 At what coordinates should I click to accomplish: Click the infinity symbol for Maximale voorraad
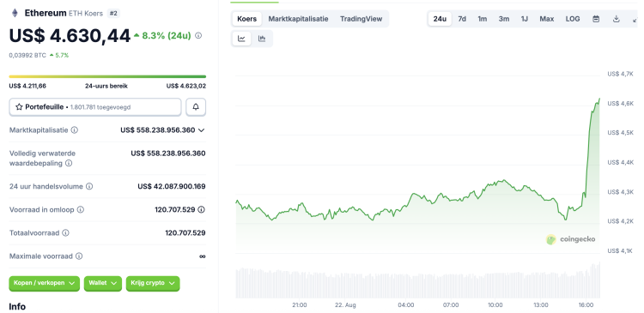pos(202,256)
